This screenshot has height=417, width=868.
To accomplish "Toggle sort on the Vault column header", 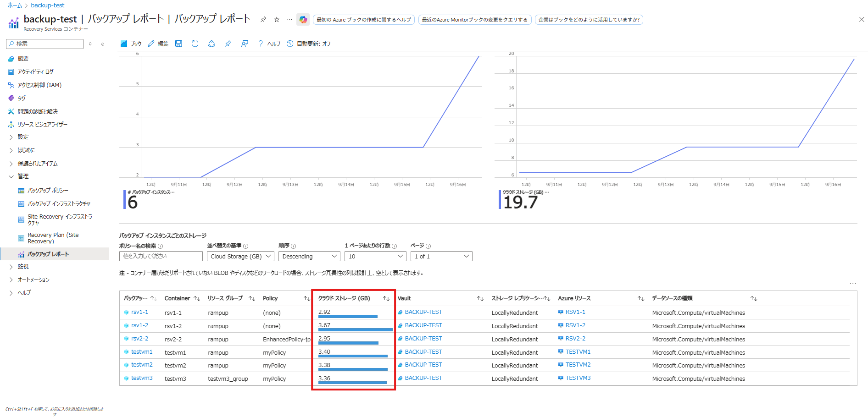I will pos(480,298).
